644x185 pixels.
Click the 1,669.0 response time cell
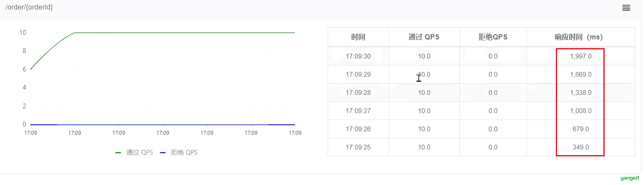point(580,75)
